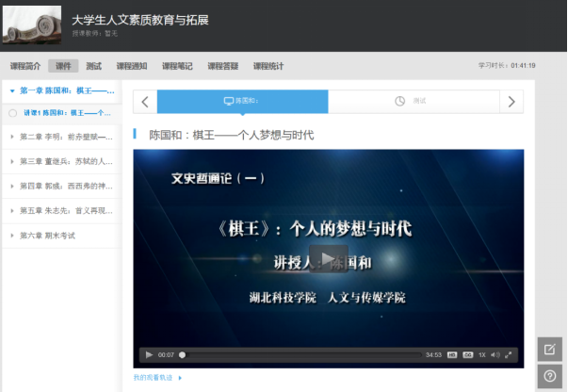Image resolution: width=568 pixels, height=392 pixels.
Task: Toggle HD video quality
Action: click(453, 355)
